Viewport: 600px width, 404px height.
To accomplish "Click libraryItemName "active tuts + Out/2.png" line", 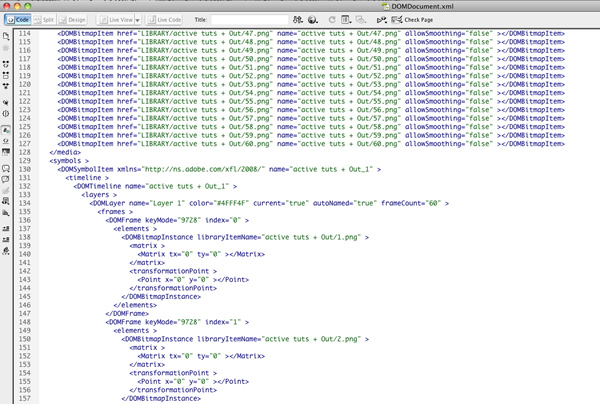I will [245, 339].
